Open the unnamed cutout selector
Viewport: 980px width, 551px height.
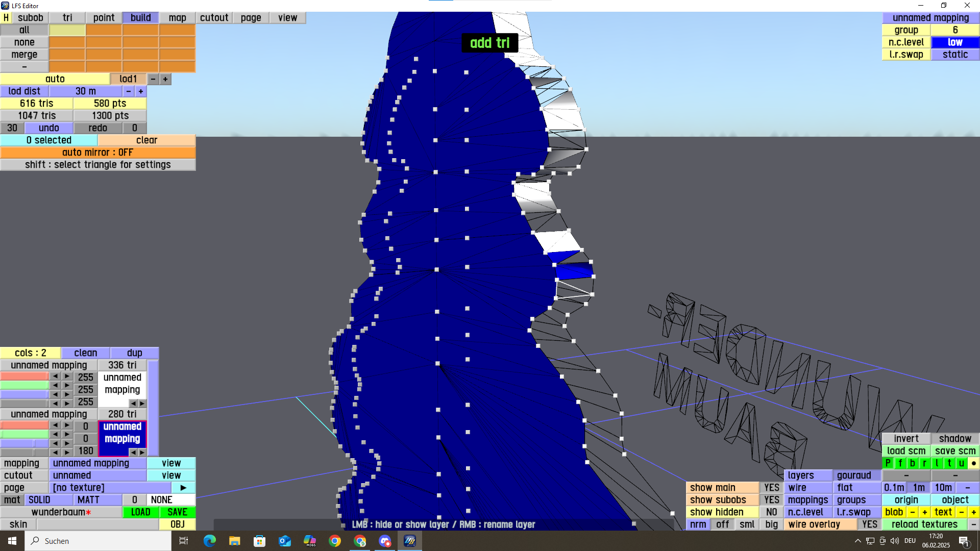point(97,475)
